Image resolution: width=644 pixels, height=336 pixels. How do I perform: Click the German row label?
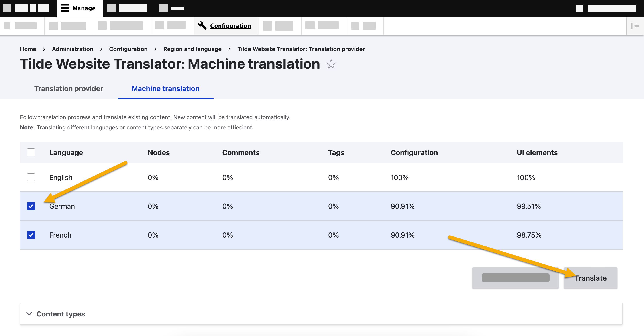pyautogui.click(x=62, y=206)
